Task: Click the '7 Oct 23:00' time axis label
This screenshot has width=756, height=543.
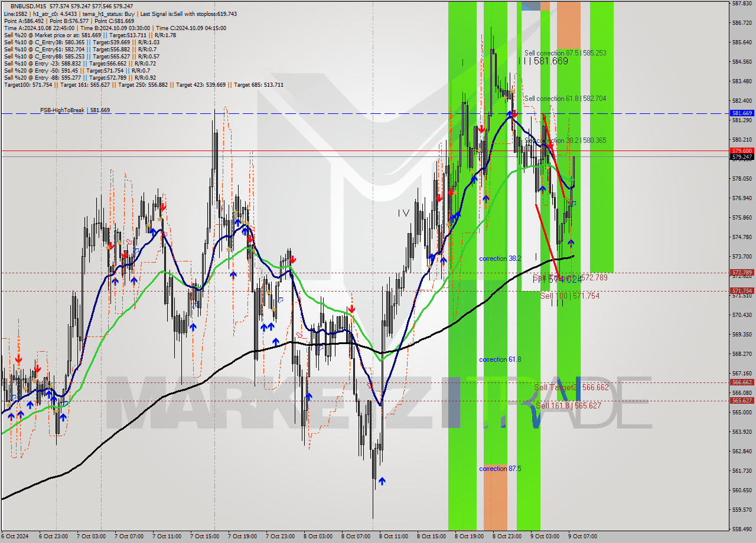Action: pos(279,537)
